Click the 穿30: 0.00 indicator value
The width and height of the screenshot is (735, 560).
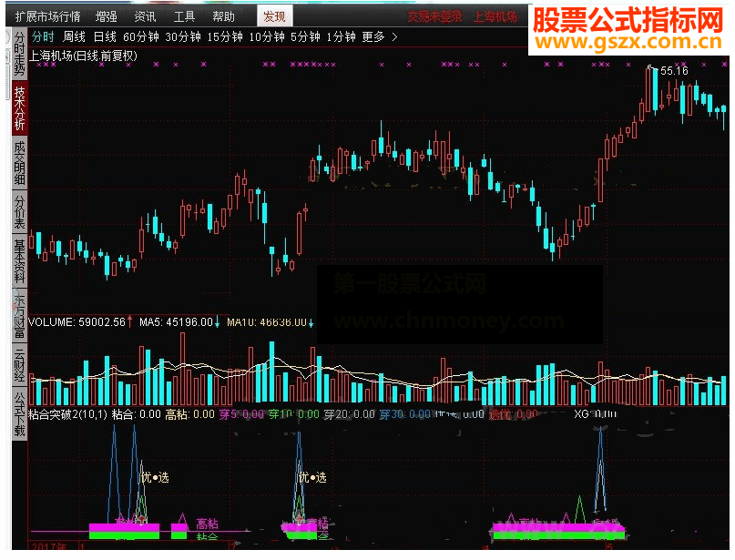tap(404, 414)
